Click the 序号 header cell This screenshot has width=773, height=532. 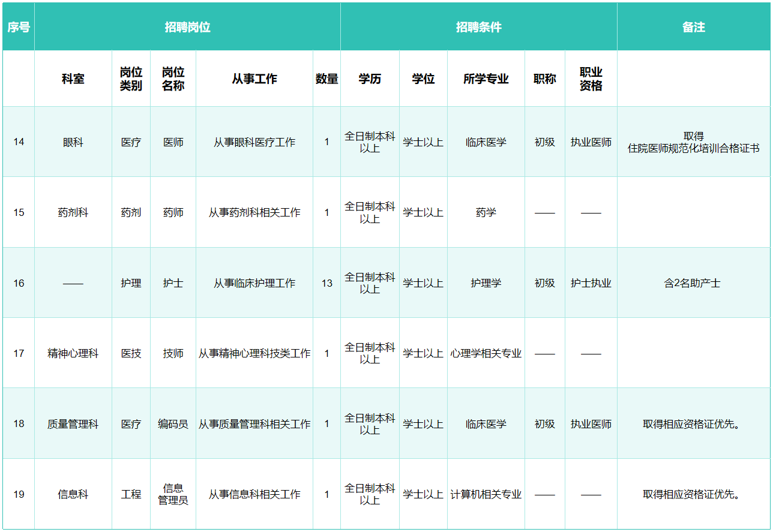pyautogui.click(x=19, y=27)
